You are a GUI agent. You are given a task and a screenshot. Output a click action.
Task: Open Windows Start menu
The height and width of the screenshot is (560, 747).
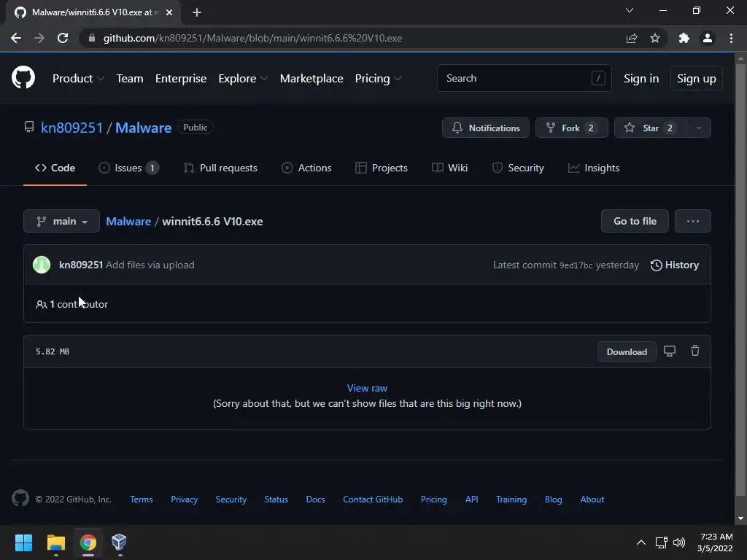coord(23,542)
